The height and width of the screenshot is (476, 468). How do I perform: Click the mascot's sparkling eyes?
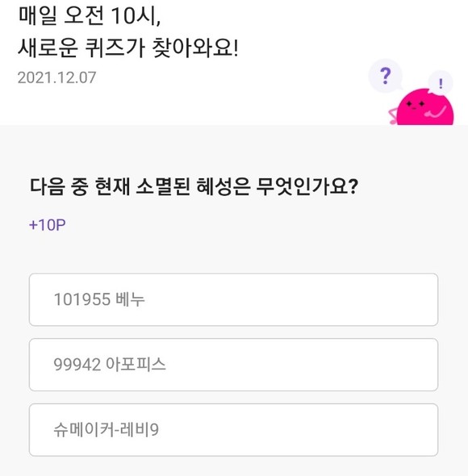(416, 104)
